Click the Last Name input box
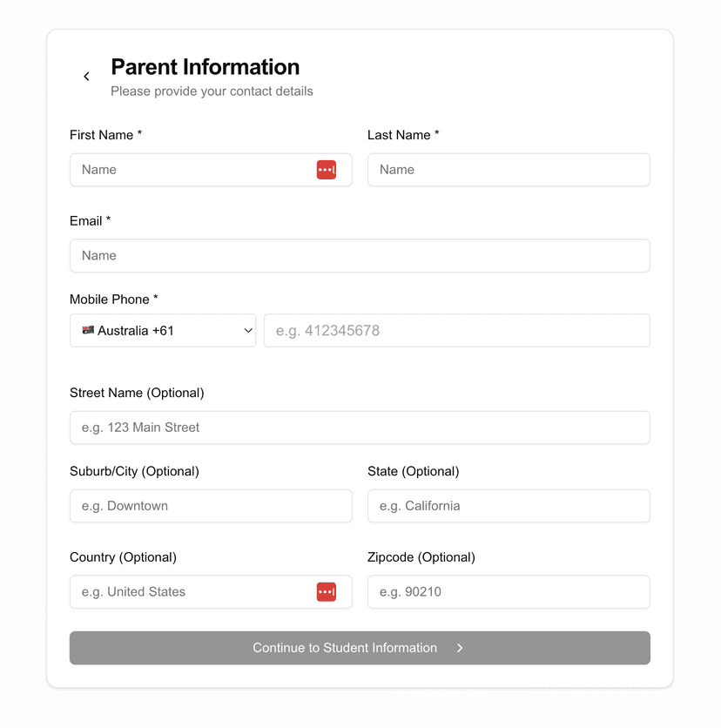Screen dimensions: 721x728 click(509, 170)
